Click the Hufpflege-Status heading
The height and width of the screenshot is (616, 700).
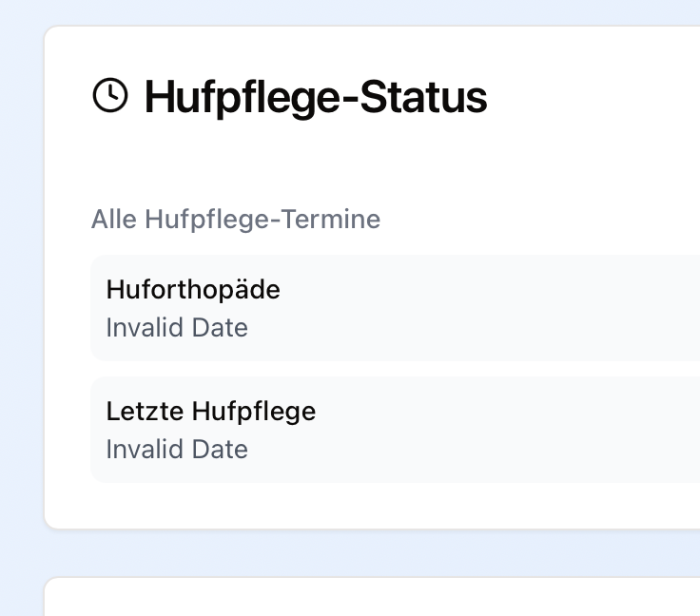(x=315, y=97)
